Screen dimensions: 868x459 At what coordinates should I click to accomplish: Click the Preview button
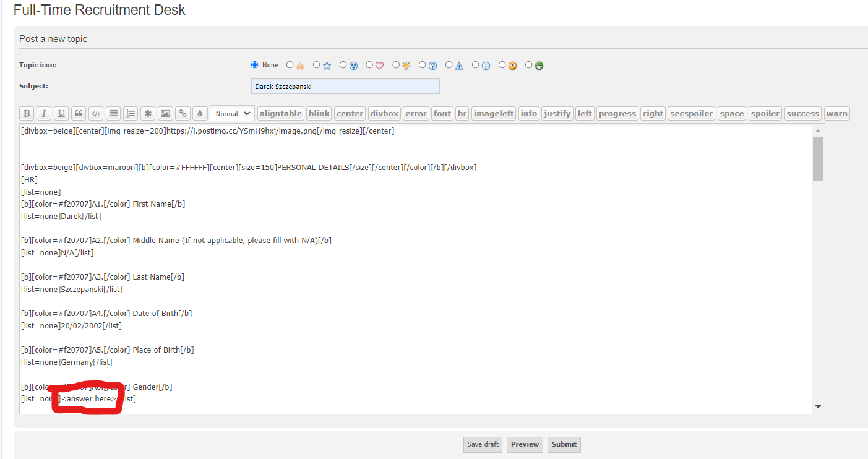coord(525,444)
